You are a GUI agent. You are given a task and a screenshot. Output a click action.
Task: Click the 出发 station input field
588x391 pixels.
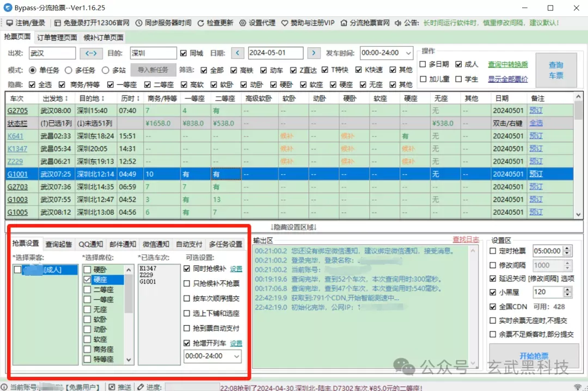[52, 53]
